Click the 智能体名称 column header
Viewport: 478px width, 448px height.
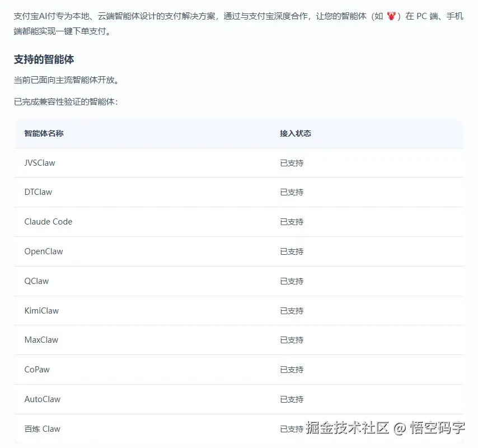pos(43,133)
